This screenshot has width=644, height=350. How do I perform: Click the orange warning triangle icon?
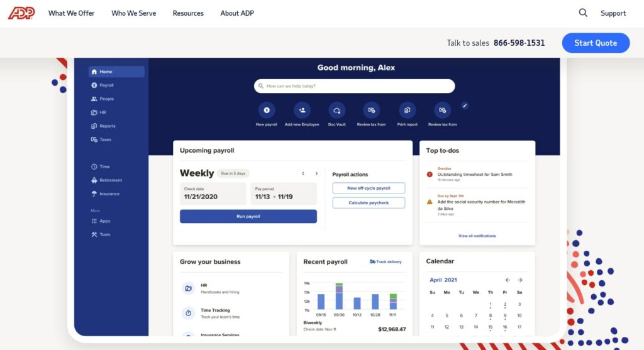[430, 202]
